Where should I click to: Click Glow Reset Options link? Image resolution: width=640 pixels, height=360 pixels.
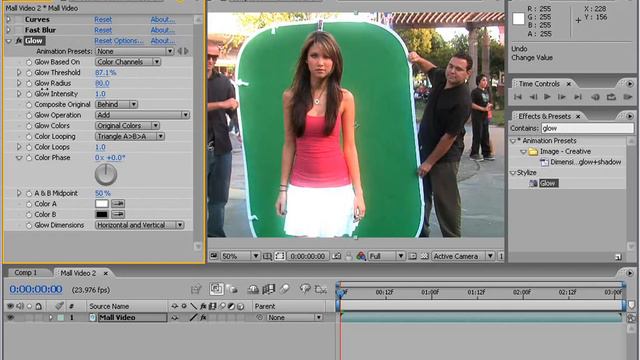[x=119, y=41]
